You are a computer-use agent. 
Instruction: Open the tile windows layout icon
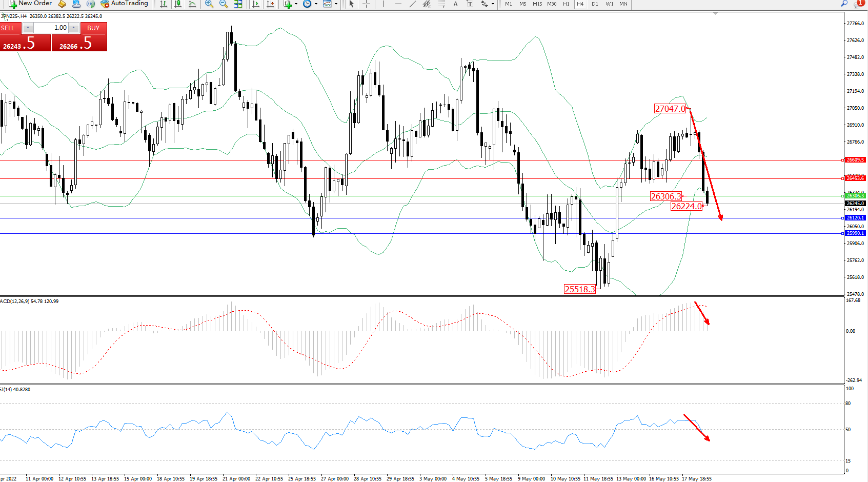click(x=238, y=4)
